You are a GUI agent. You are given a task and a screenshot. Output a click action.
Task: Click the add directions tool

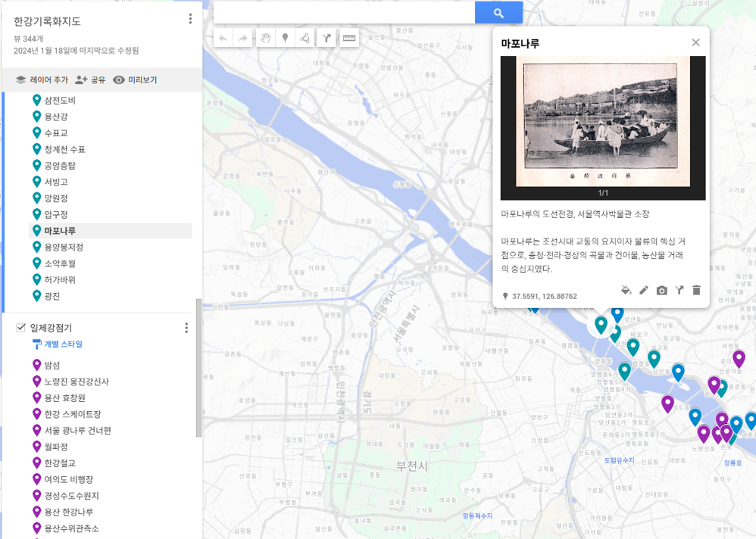click(326, 39)
